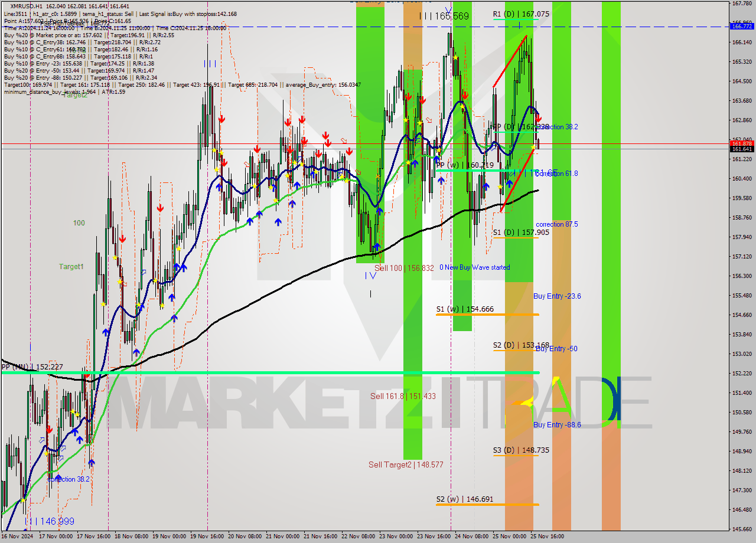Click the 'S3 (D) | 148.735' support label
Image resolution: width=756 pixels, height=543 pixels.
(521, 450)
